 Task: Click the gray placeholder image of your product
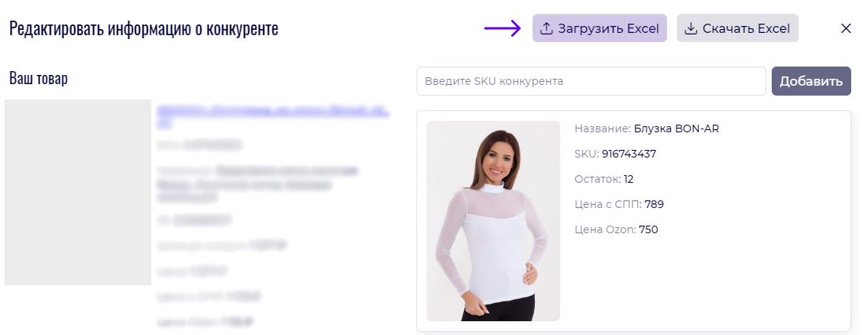[78, 192]
